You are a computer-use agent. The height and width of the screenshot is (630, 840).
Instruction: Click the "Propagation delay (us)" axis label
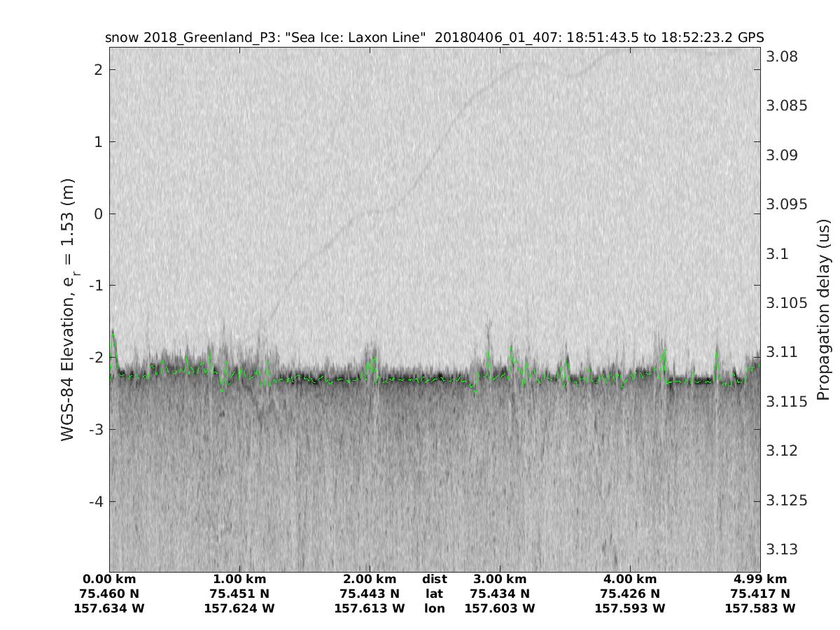pos(822,309)
